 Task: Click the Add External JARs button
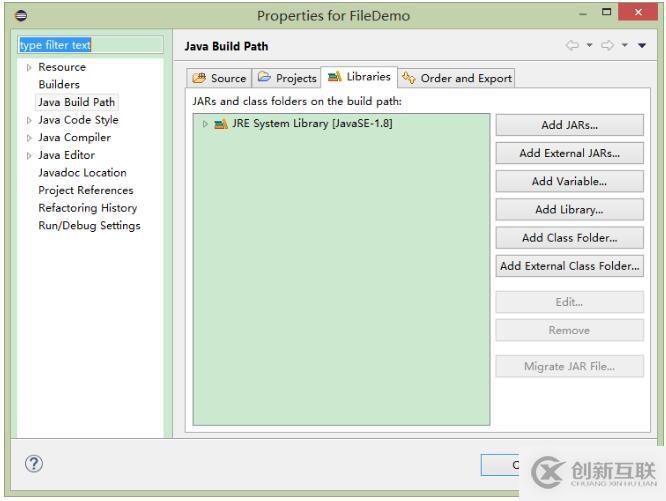pos(569,153)
